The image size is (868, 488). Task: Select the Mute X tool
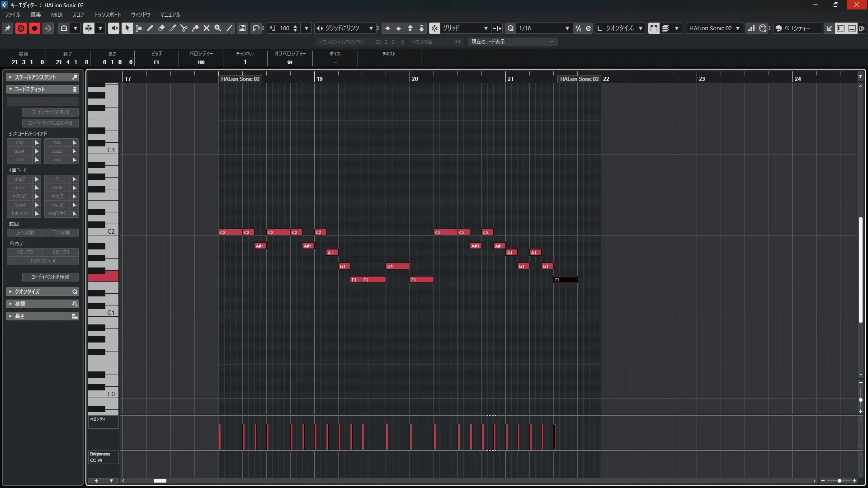click(207, 28)
